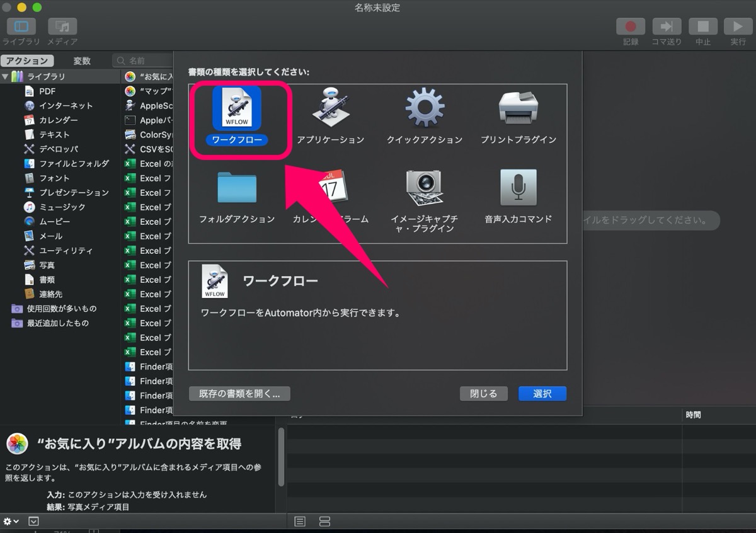Click the Step (コマ送り) toolbar button
The width and height of the screenshot is (756, 533).
pyautogui.click(x=667, y=26)
